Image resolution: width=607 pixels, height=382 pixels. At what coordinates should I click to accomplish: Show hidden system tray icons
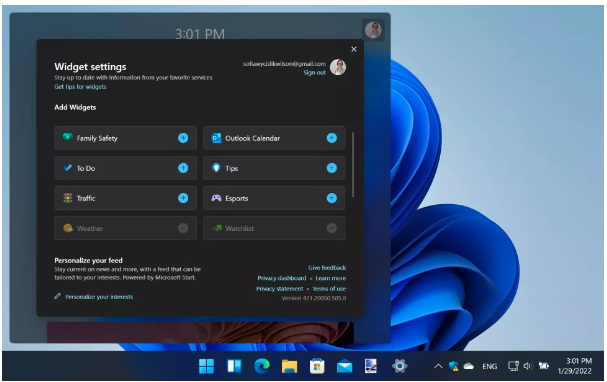pyautogui.click(x=438, y=366)
